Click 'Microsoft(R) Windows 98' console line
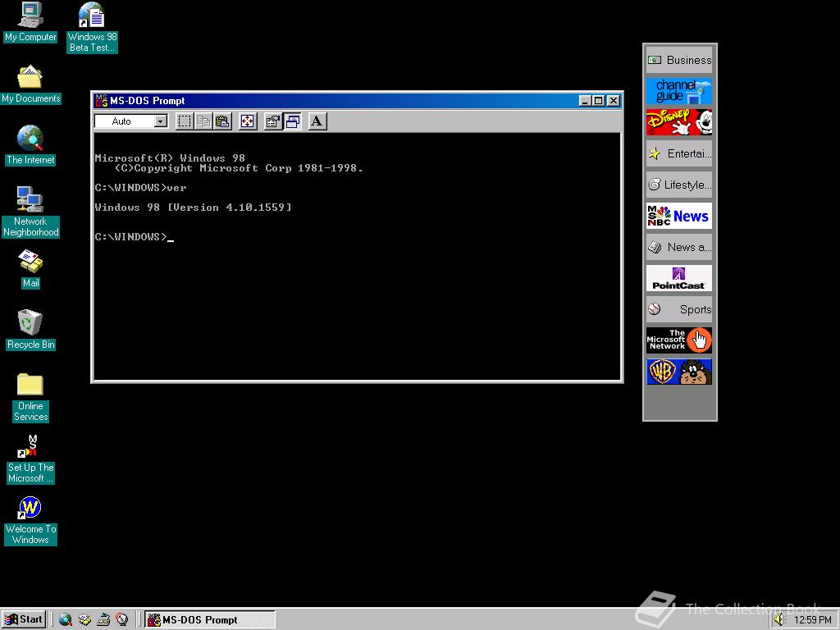Screen dimensions: 840x630 point(170,158)
